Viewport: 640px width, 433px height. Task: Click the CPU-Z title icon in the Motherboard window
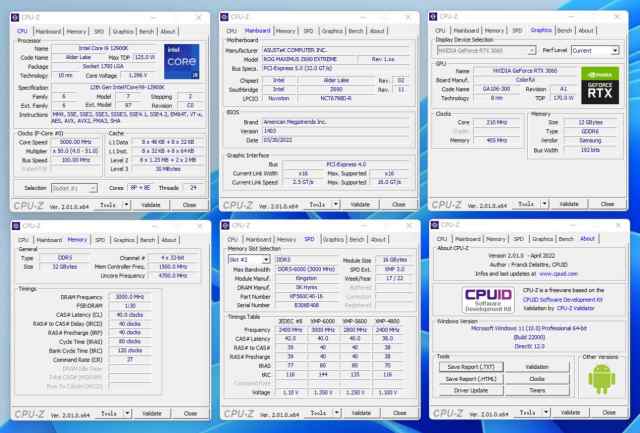coord(224,17)
